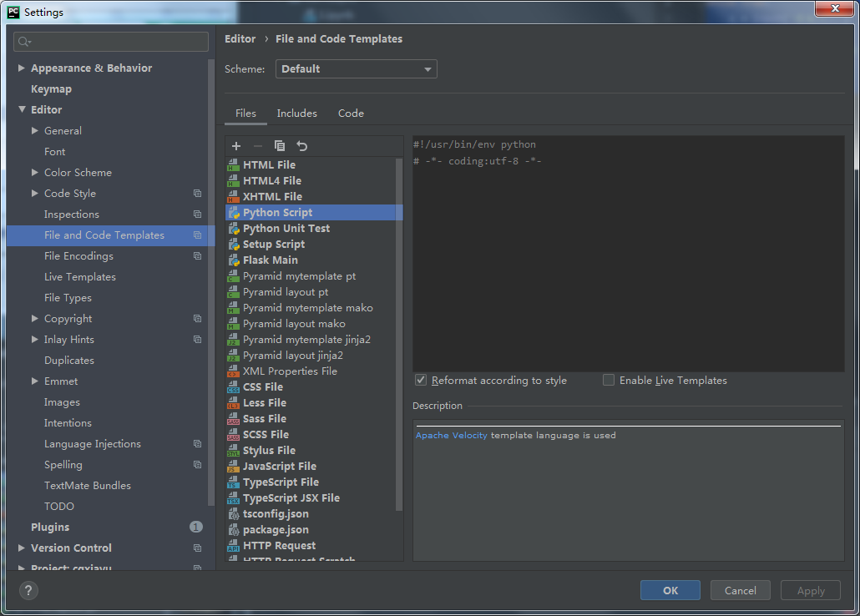Click the Cancel button
The height and width of the screenshot is (616, 860).
(x=741, y=591)
